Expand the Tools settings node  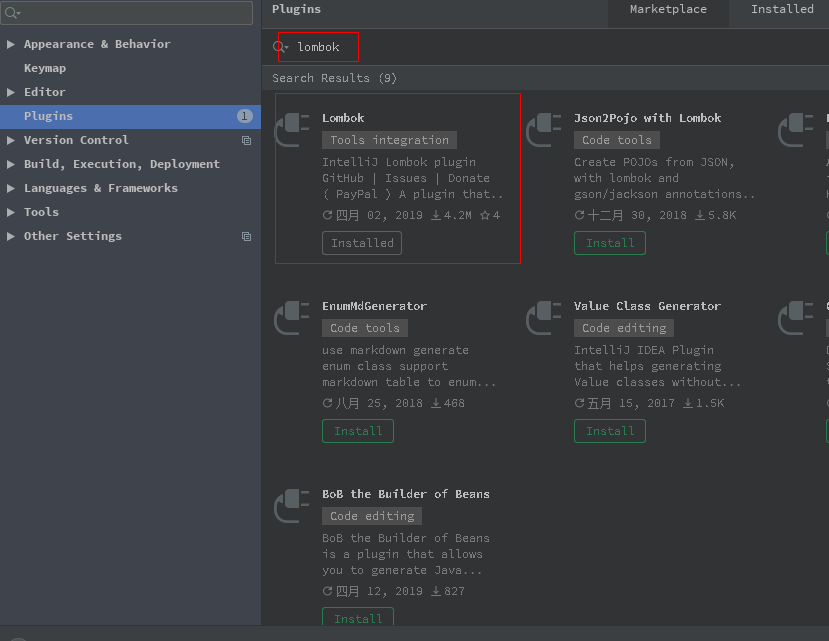point(11,212)
